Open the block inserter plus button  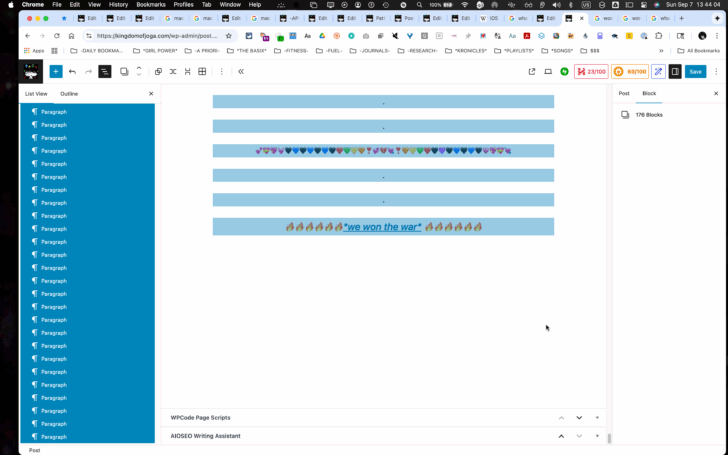(x=56, y=72)
